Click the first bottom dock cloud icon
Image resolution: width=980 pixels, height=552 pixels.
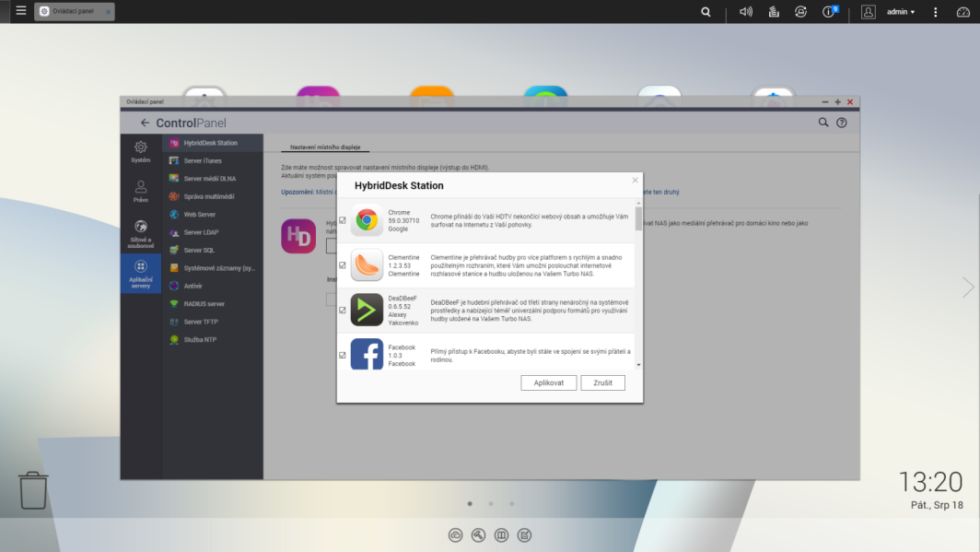pyautogui.click(x=456, y=535)
